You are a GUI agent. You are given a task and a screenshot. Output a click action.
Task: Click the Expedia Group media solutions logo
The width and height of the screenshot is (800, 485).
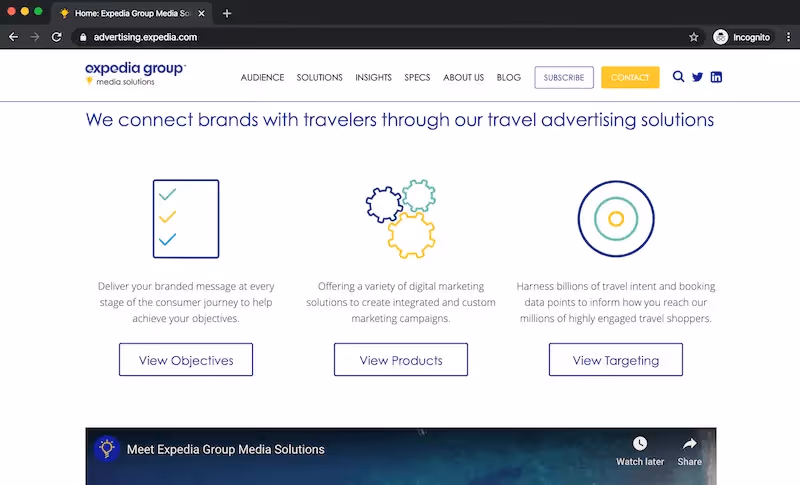(135, 73)
